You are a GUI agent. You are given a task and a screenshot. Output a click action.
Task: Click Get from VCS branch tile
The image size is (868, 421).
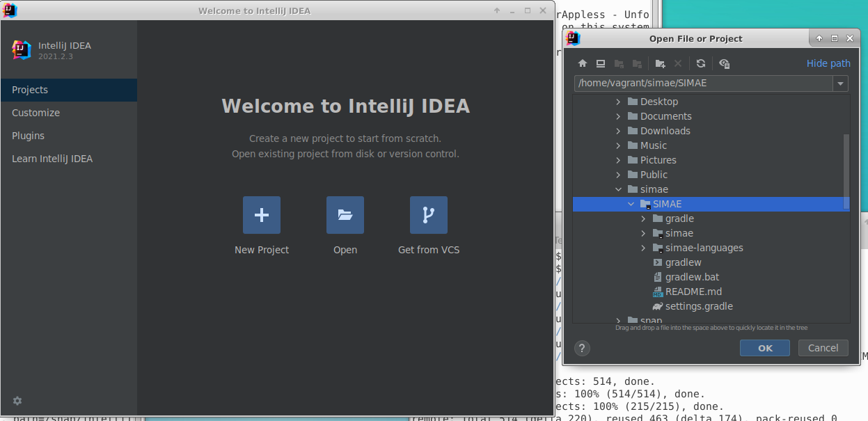pyautogui.click(x=429, y=215)
